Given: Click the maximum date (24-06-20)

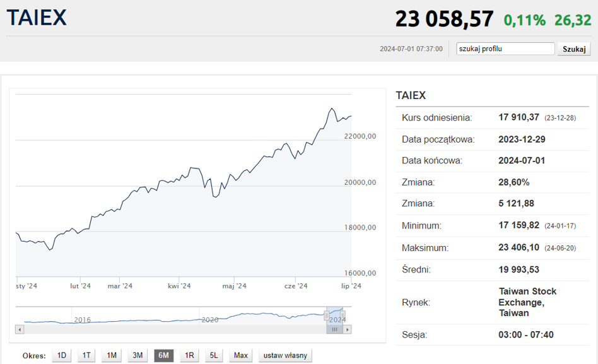Looking at the screenshot, I should (x=560, y=248).
